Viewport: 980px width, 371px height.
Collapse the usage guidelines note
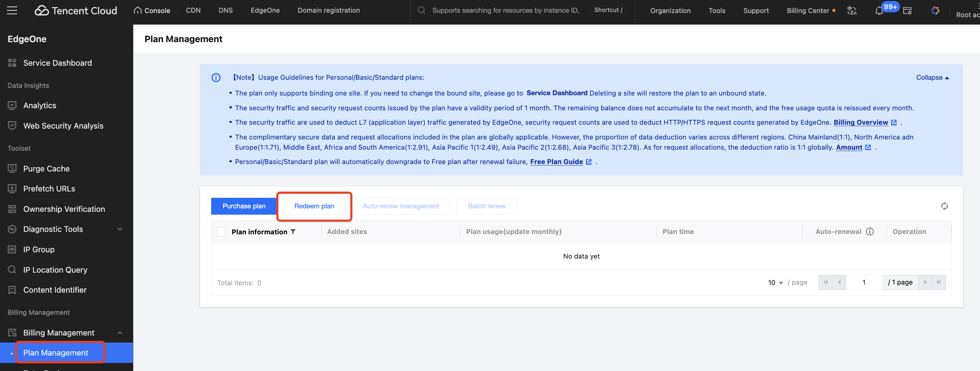(932, 77)
